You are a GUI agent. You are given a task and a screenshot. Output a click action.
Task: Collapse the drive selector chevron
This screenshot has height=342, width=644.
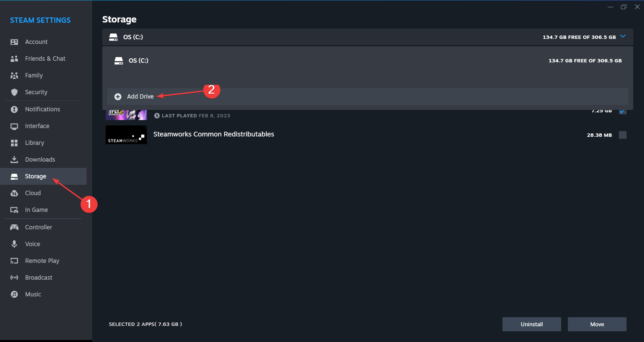click(x=623, y=36)
